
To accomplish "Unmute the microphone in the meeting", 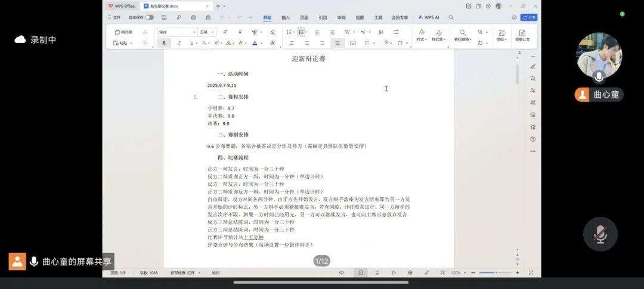I will tap(600, 234).
